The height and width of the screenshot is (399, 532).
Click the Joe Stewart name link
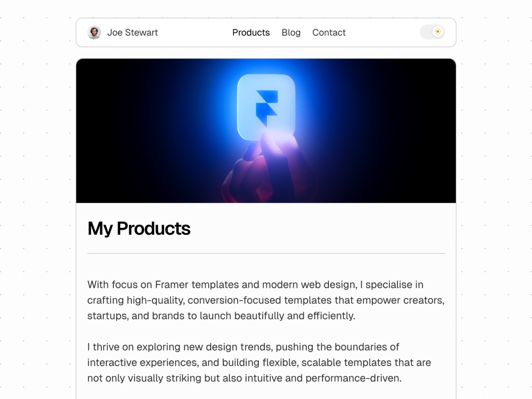pyautogui.click(x=133, y=32)
